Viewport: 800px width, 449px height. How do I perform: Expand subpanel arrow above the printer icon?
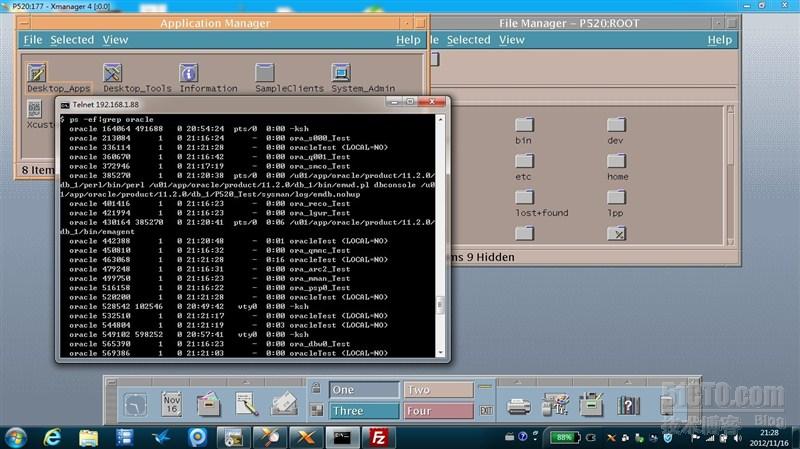[x=517, y=382]
